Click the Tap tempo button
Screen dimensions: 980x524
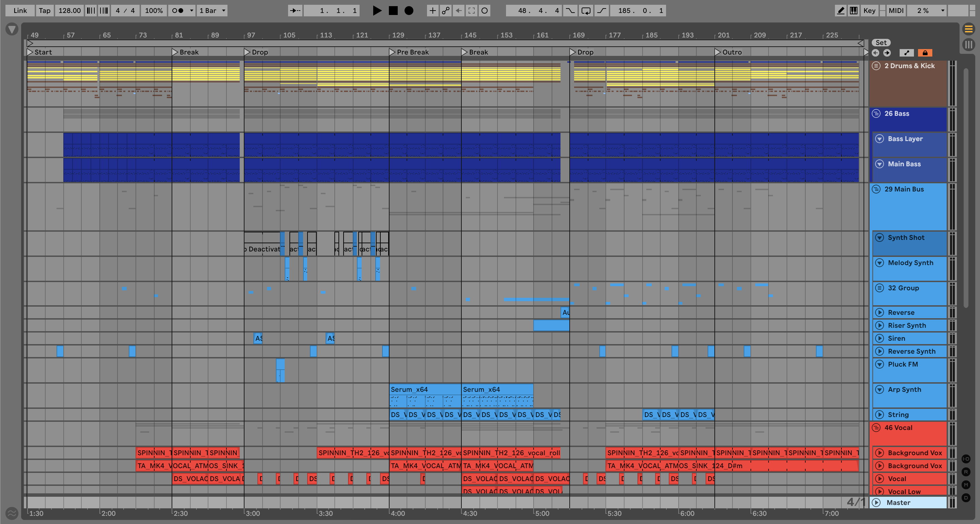[45, 11]
